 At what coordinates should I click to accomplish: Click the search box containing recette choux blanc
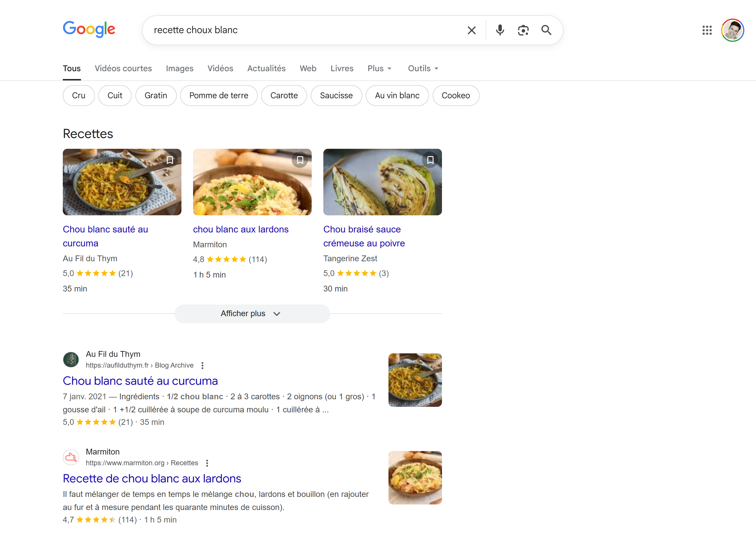click(x=300, y=30)
